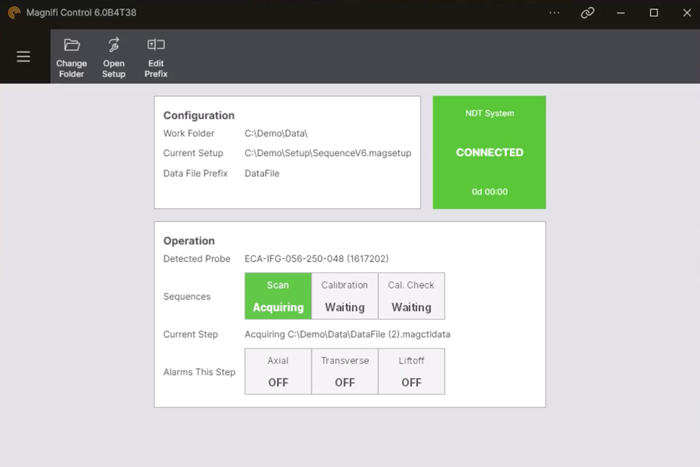Click the Operation heading
The image size is (700, 467).
point(189,241)
